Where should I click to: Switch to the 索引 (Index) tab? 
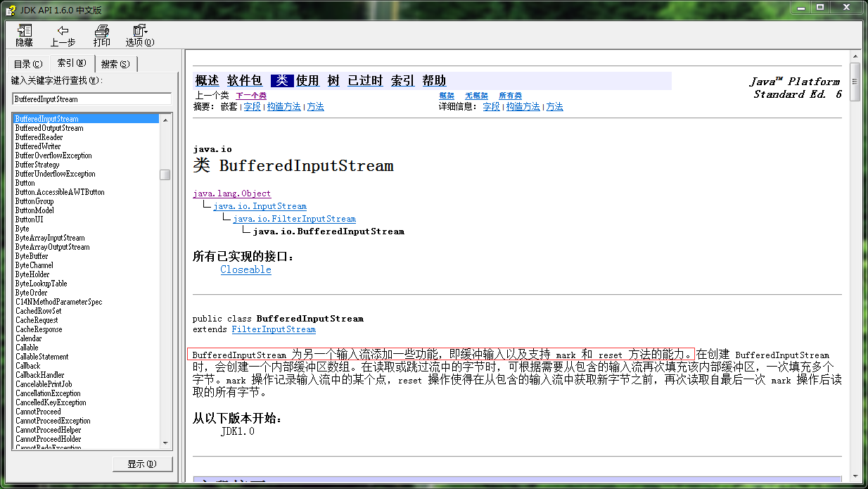[x=72, y=63]
